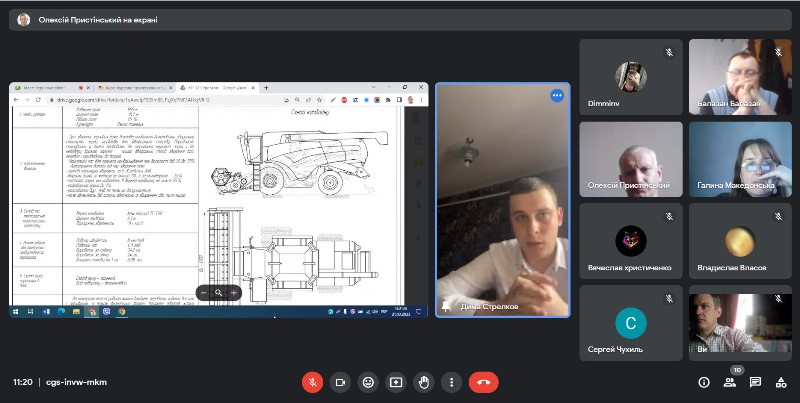
Task: Select the Dimminv participant tile
Action: pos(630,78)
